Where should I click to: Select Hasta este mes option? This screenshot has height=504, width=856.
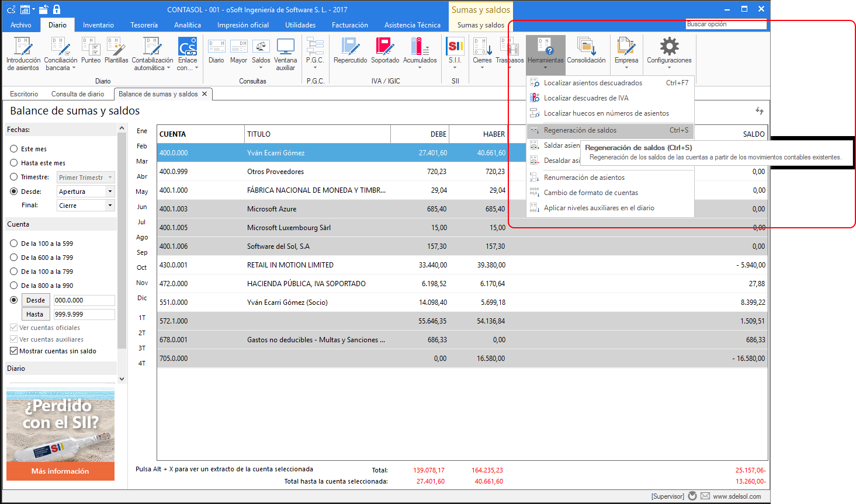(14, 163)
